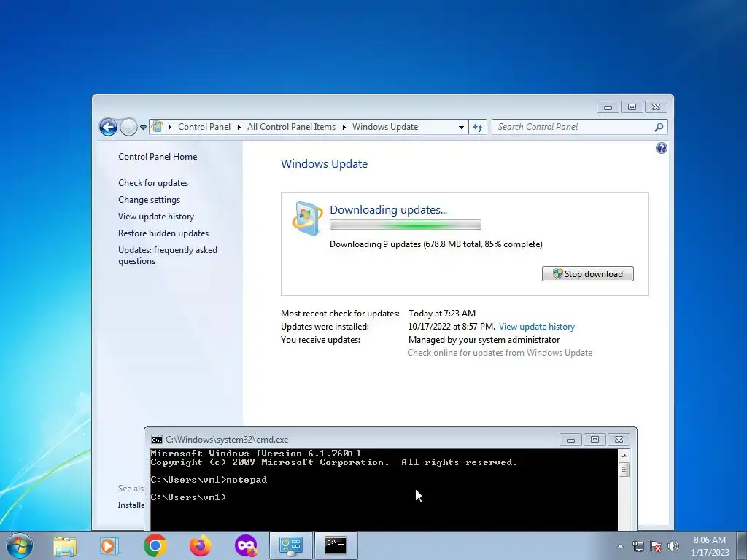The height and width of the screenshot is (560, 747).
Task: Open the Windows Start button
Action: pos(20,545)
